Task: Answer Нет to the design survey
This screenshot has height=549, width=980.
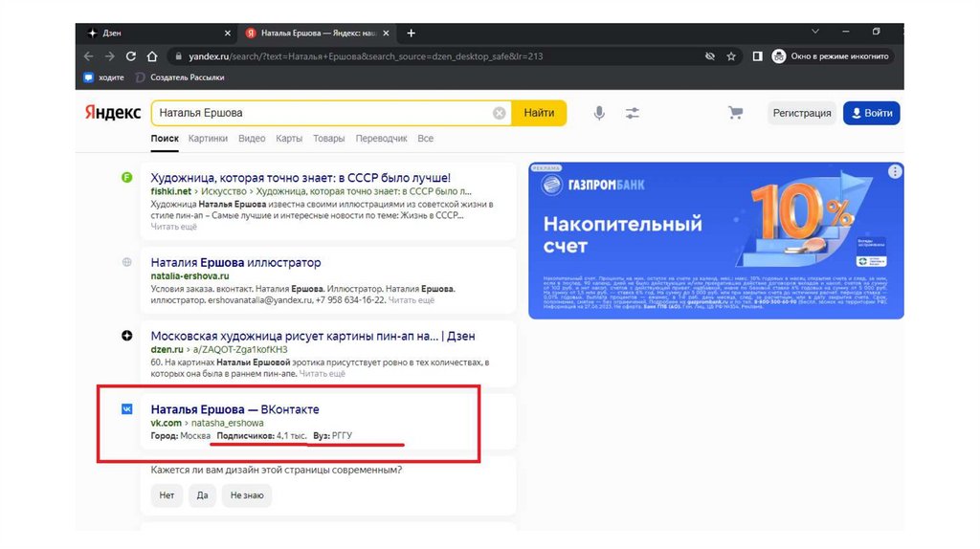Action: pyautogui.click(x=167, y=495)
